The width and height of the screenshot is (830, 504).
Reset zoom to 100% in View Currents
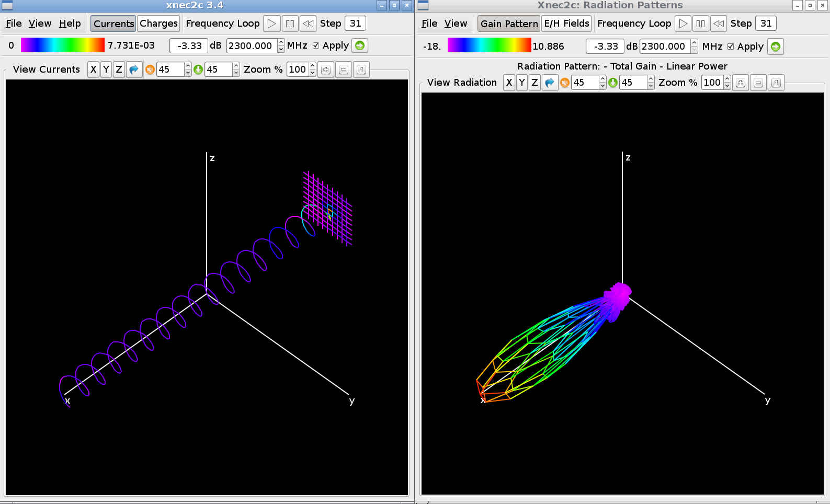click(x=361, y=70)
